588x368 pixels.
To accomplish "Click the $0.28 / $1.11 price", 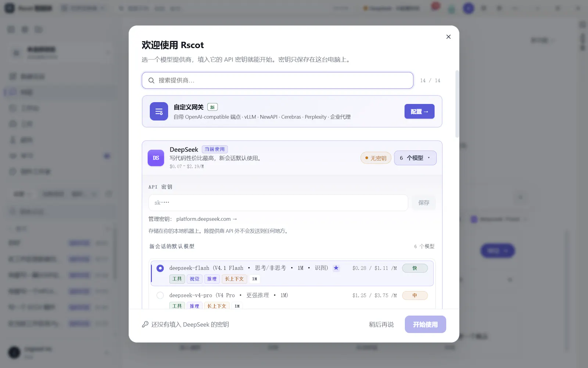I will coord(374,268).
